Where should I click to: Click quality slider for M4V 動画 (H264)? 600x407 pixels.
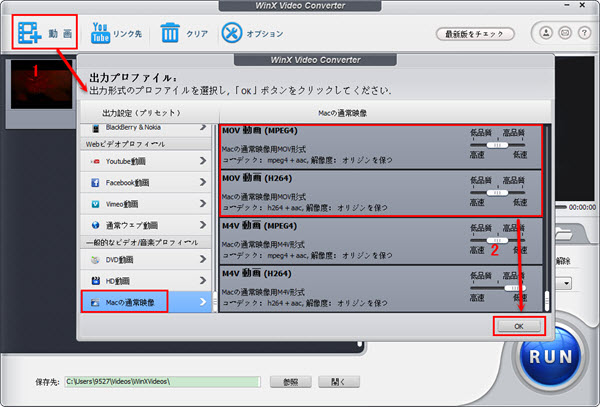[x=497, y=288]
